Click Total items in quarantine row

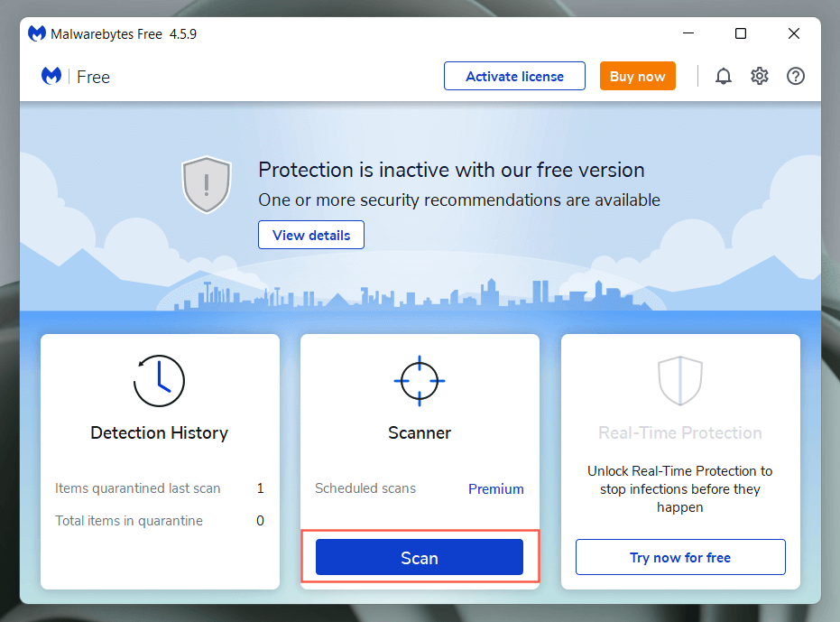pos(129,521)
